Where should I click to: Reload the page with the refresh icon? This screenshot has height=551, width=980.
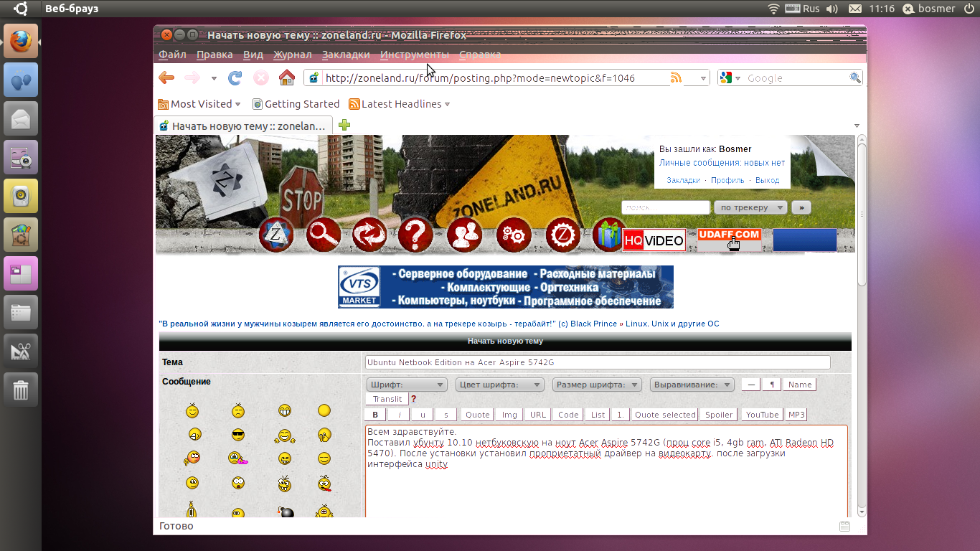click(235, 77)
